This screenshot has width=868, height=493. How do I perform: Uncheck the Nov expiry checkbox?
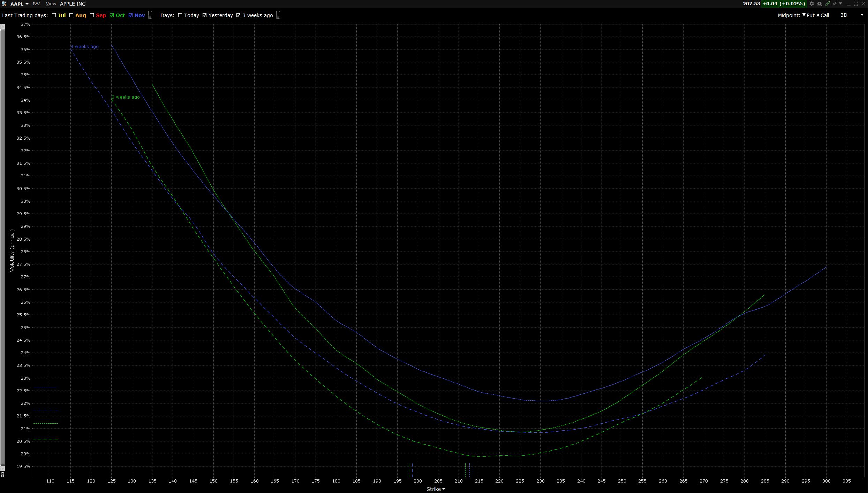(130, 15)
